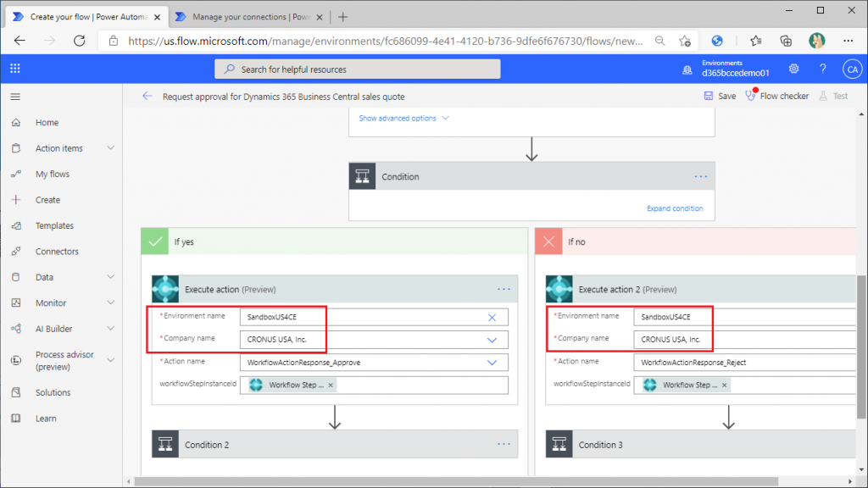Click the Condition step icon

pyautogui.click(x=362, y=176)
